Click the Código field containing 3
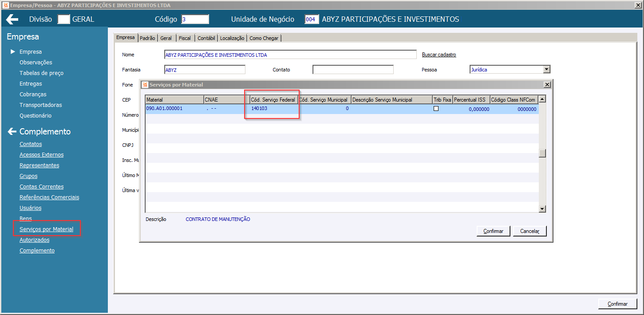The height and width of the screenshot is (315, 644). [195, 19]
